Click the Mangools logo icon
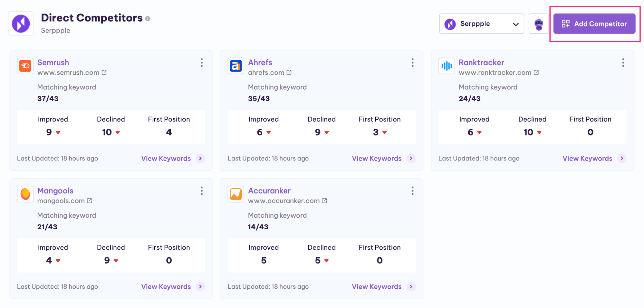The image size is (644, 308). tap(25, 194)
